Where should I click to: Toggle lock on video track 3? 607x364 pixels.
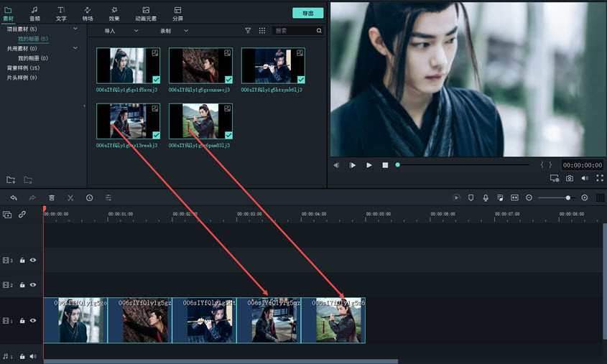(x=22, y=261)
